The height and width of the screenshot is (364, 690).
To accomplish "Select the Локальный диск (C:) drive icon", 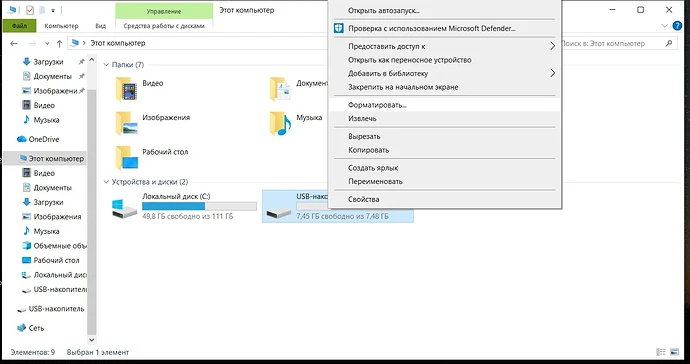I will click(125, 208).
